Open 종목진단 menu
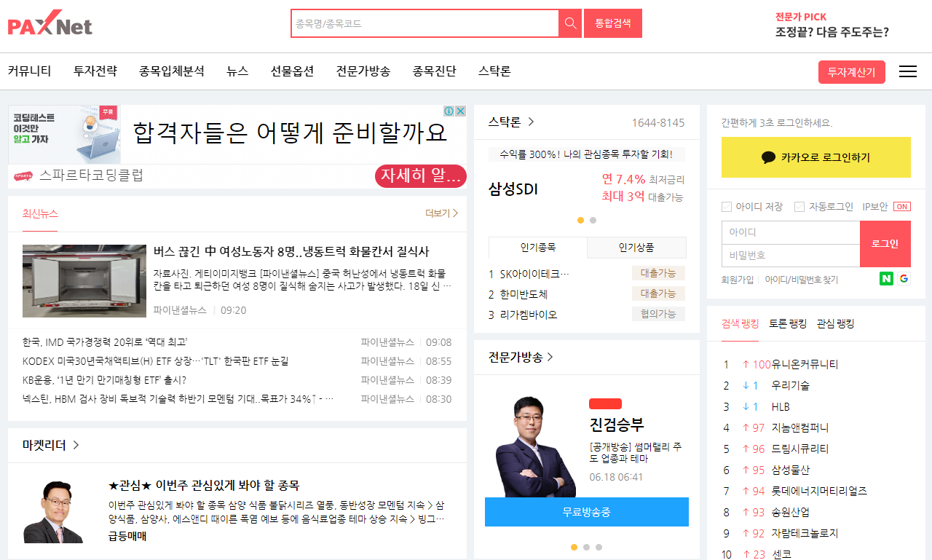Screen dimensions: 932x560 click(435, 71)
